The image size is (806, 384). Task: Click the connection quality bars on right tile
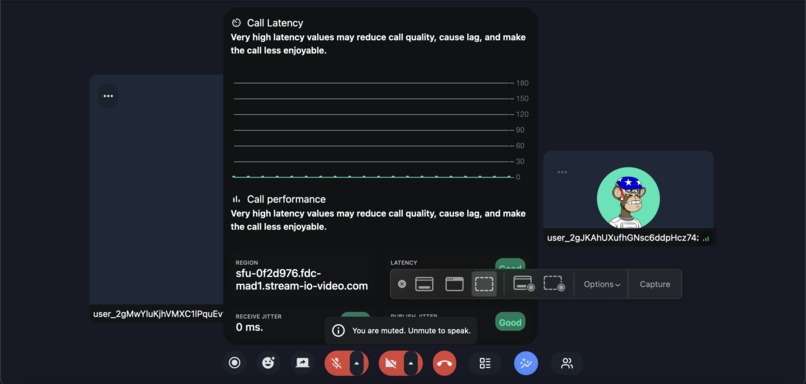tap(706, 239)
